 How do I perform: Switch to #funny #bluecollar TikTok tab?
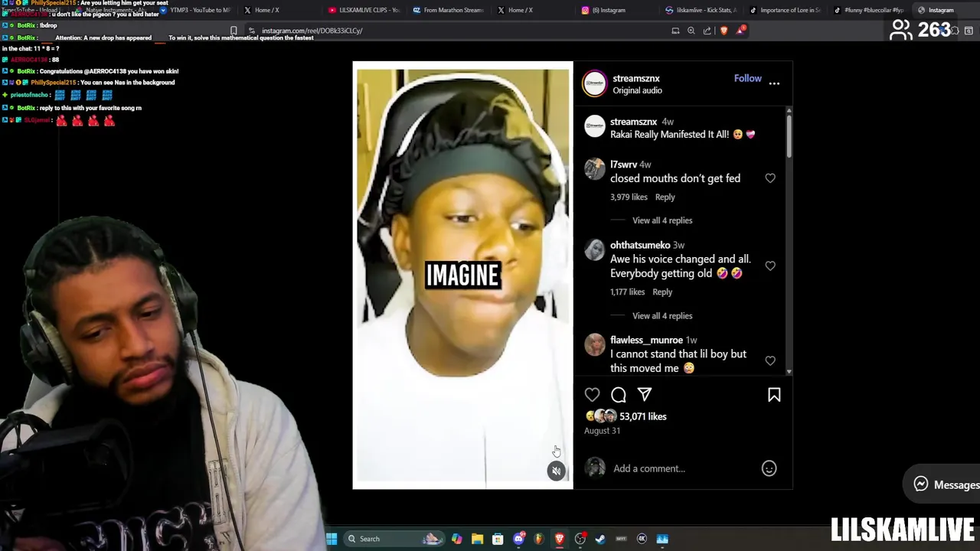tap(868, 10)
